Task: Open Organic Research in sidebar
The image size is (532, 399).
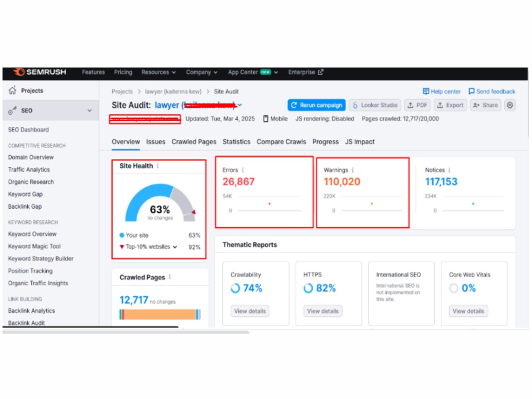Action: 31,182
